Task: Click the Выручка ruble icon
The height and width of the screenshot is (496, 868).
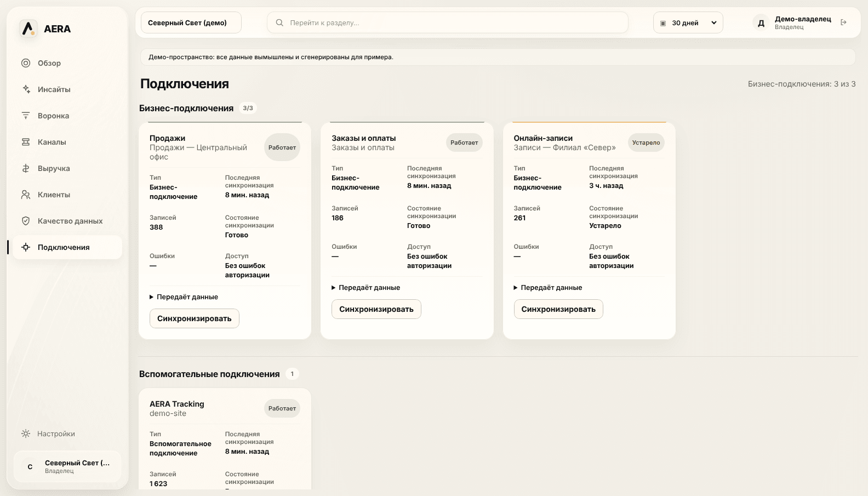Action: point(26,168)
